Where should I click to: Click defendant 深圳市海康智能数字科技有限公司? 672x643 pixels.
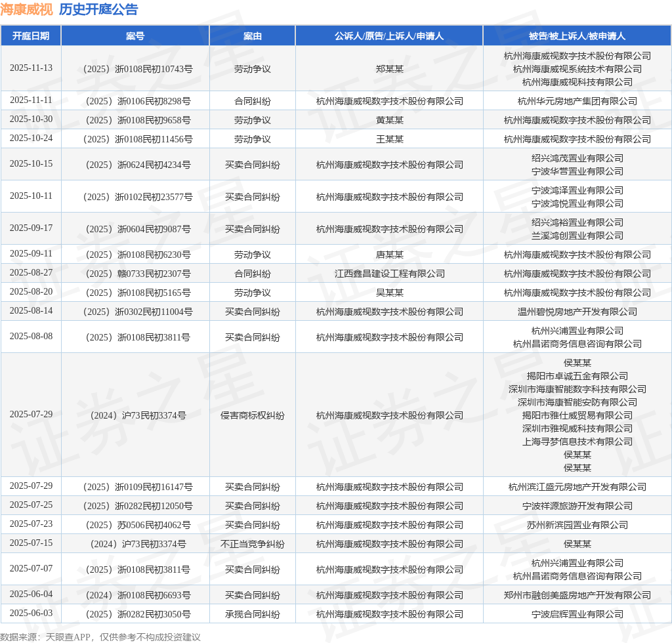click(x=577, y=389)
